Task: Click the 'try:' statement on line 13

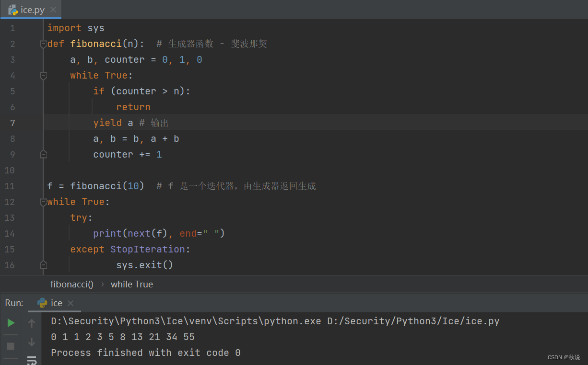Action: [82, 218]
